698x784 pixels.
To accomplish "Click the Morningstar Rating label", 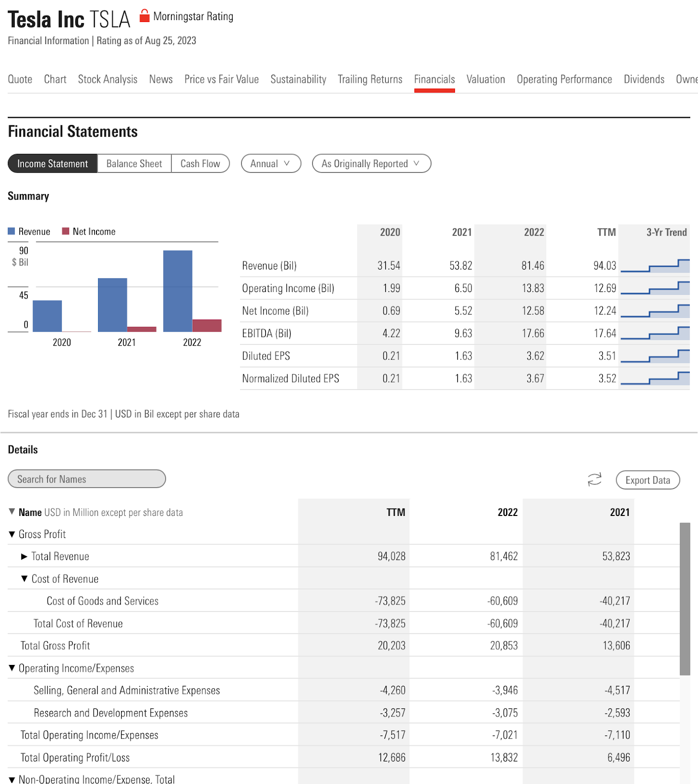I will click(x=193, y=17).
